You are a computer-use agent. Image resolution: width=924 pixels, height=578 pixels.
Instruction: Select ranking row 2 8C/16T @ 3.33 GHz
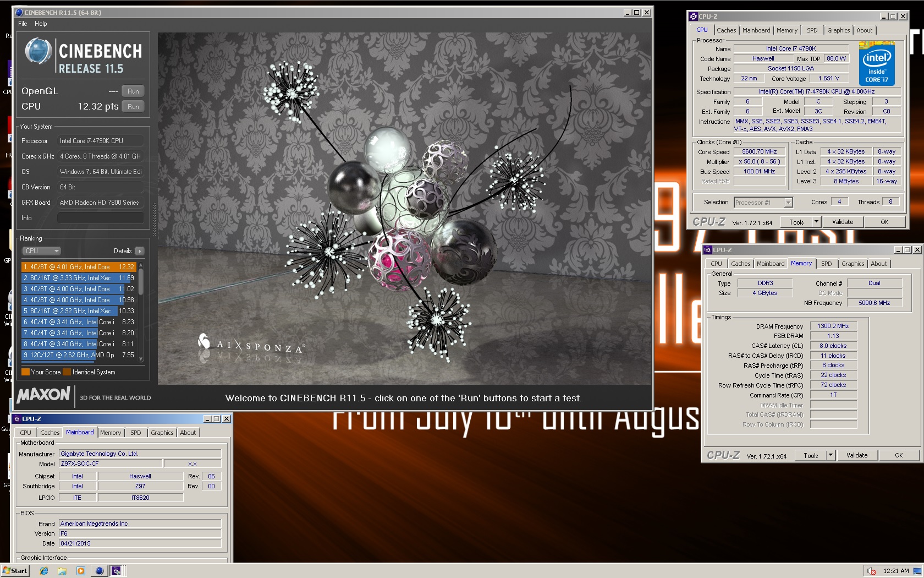[79, 278]
